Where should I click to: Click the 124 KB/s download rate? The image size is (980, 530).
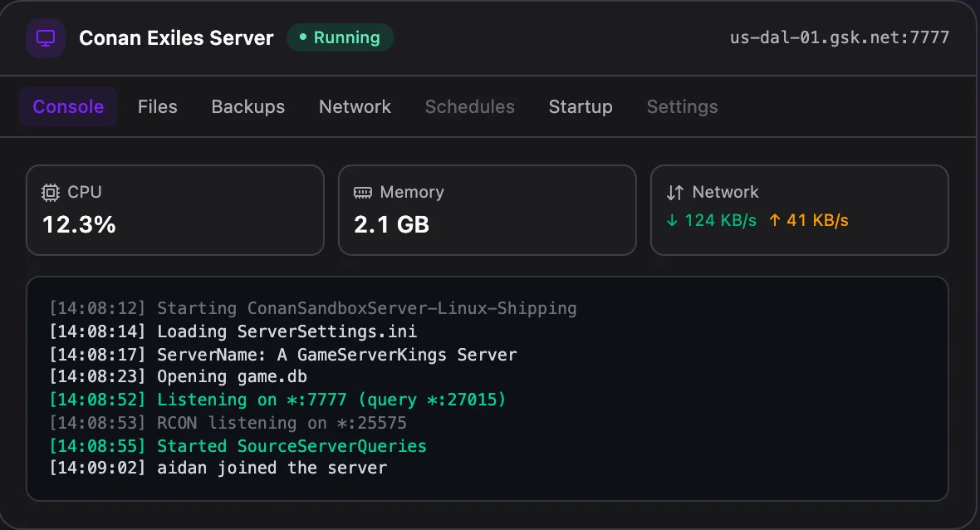[720, 220]
